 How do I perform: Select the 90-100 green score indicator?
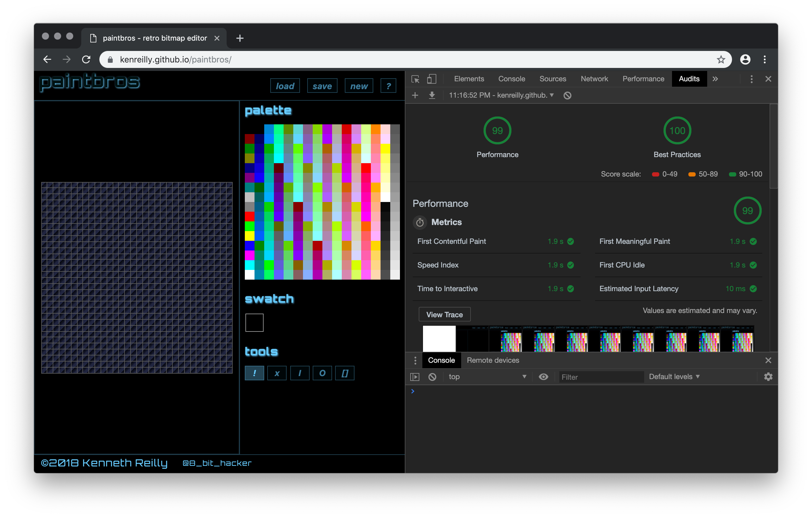(x=732, y=174)
